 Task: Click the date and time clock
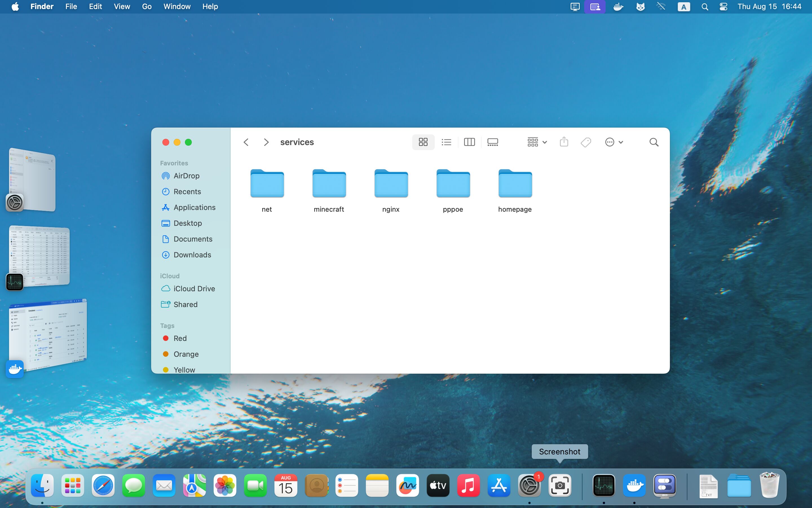point(769,6)
